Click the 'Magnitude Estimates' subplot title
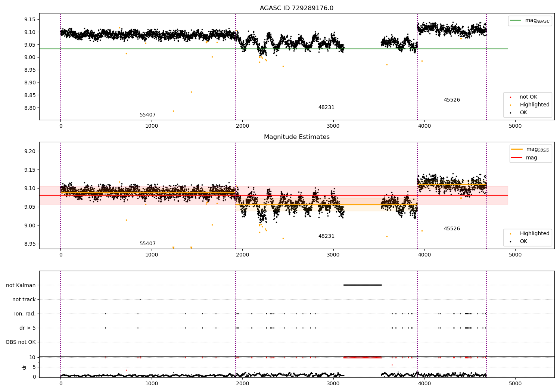560x392 pixels. 296,137
